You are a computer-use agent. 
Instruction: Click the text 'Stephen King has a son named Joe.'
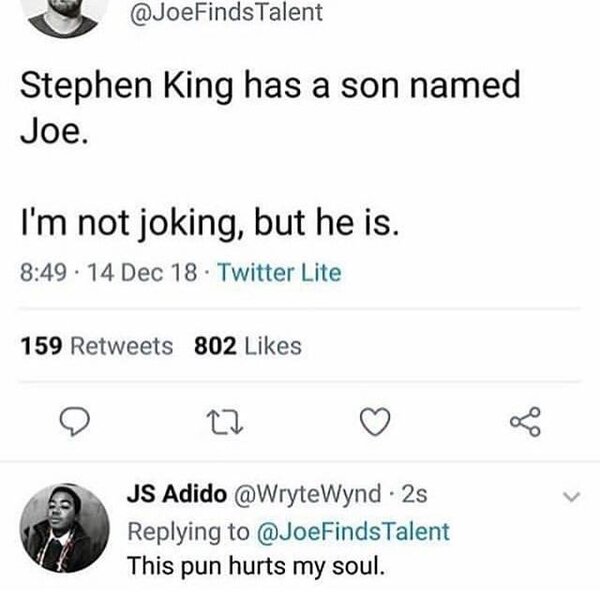point(271,106)
